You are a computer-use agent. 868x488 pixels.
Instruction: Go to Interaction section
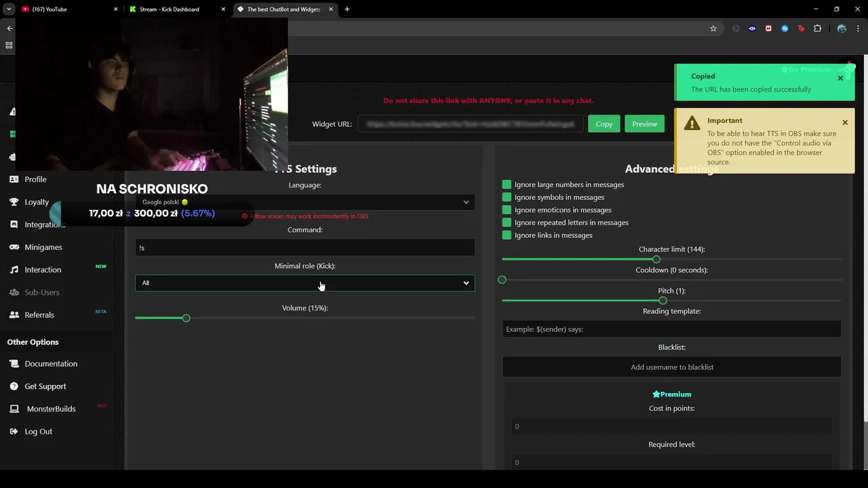click(43, 270)
